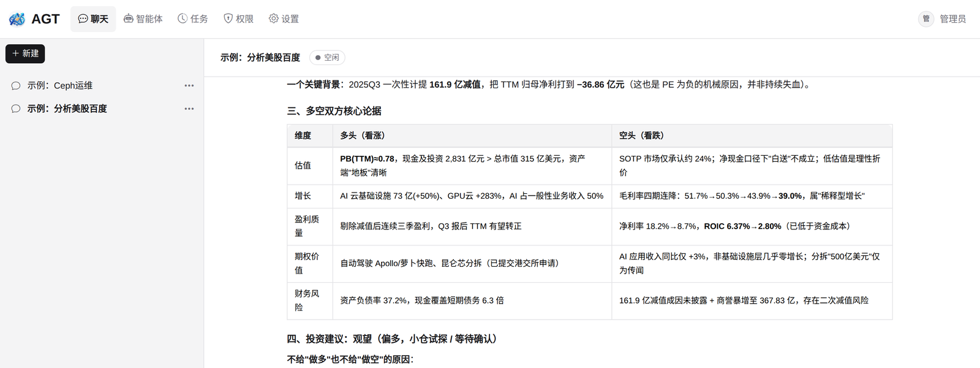980x368 pixels.
Task: Click the 剔除减值后连续三季盈利 cell
Action: [x=472, y=226]
